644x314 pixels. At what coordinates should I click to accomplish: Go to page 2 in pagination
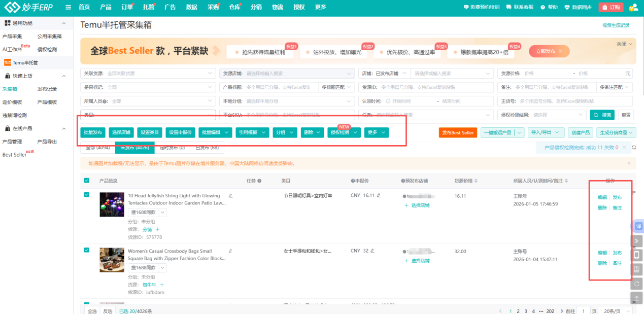pos(518,311)
